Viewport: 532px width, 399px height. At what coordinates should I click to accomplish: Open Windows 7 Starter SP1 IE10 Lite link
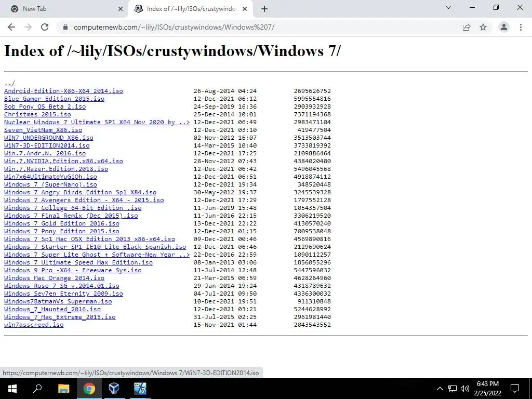pos(95,247)
